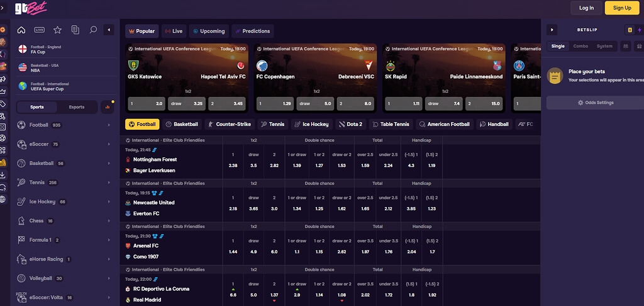644x306 pixels.
Task: Select the Single bet type
Action: coord(558,46)
